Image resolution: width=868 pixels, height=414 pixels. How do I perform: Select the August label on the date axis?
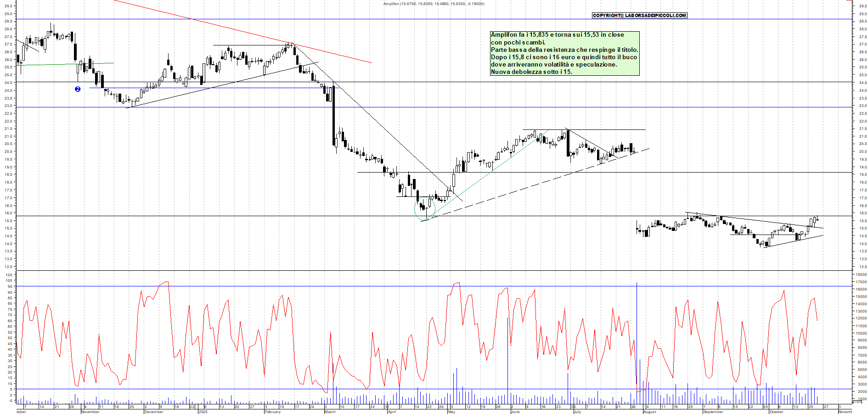649,412
